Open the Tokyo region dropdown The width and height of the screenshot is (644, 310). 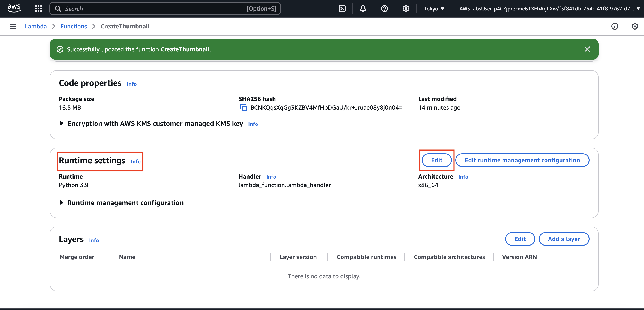pyautogui.click(x=434, y=9)
